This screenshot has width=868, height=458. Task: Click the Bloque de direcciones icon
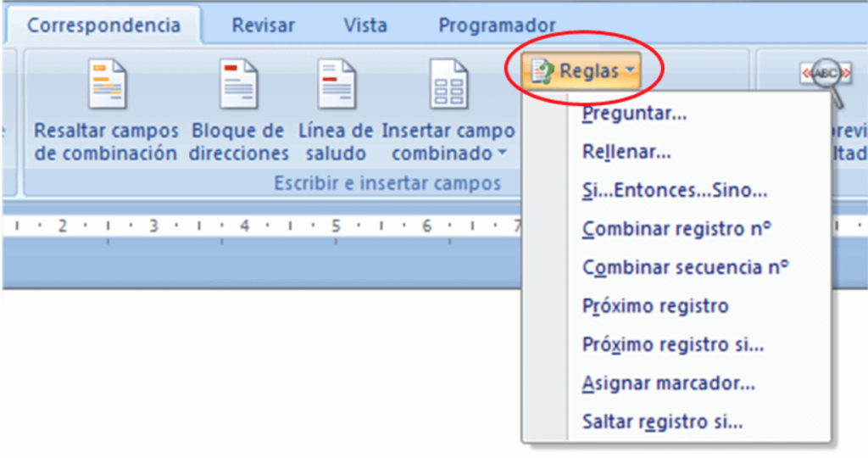(239, 84)
